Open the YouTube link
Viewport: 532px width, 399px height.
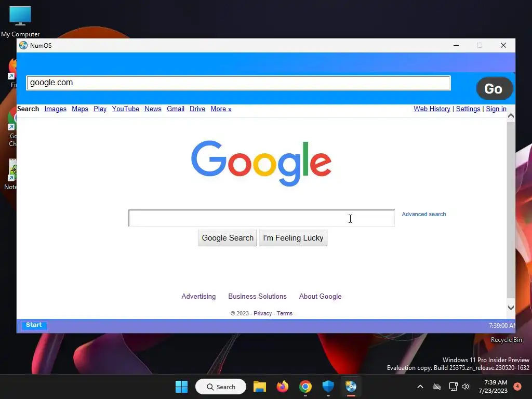pos(126,109)
